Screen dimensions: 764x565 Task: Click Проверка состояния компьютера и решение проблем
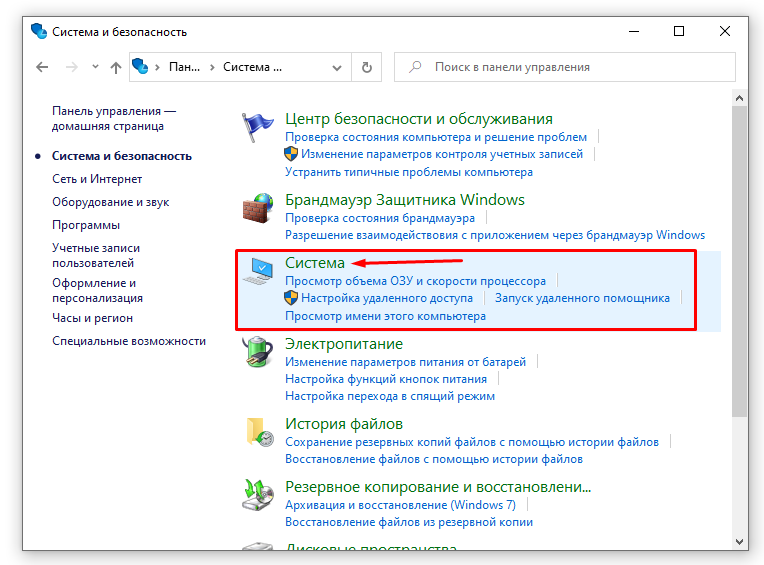point(436,137)
